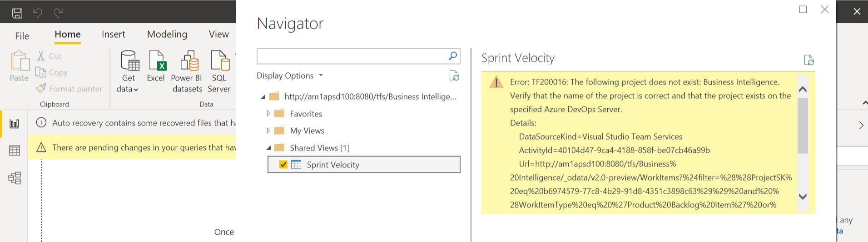Select the Insert ribbon tab

tap(114, 34)
